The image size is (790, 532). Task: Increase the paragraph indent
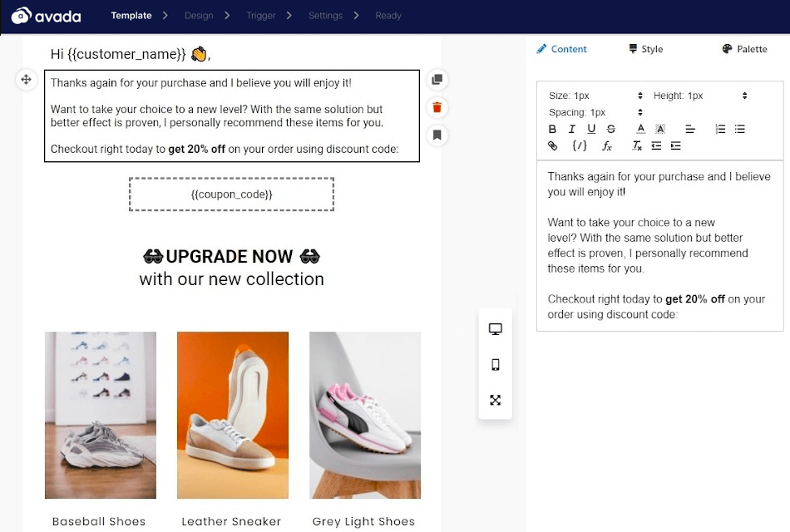pyautogui.click(x=675, y=146)
